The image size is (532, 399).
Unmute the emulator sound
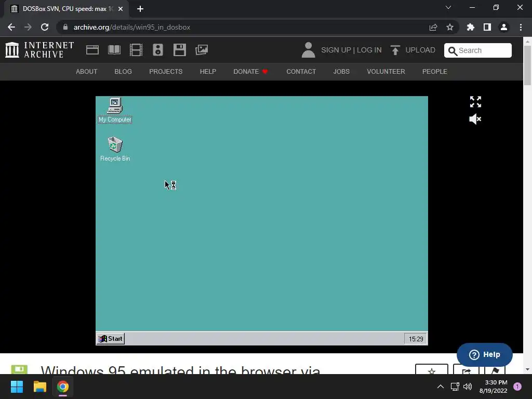click(x=475, y=119)
